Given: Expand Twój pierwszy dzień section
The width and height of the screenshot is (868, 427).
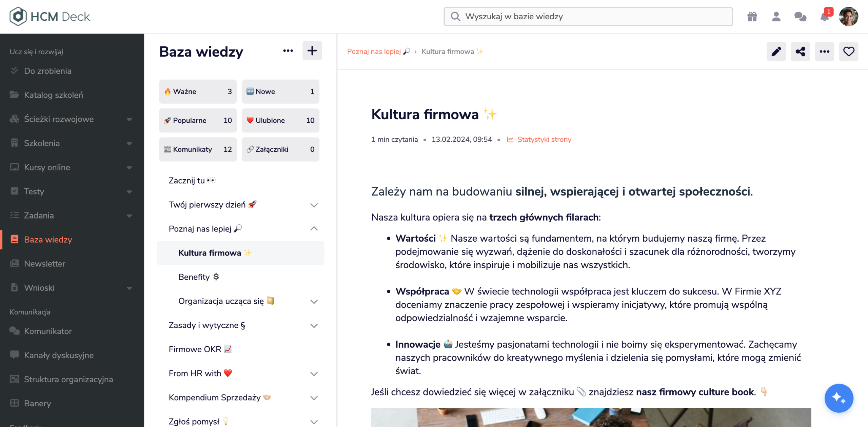Looking at the screenshot, I should 314,205.
